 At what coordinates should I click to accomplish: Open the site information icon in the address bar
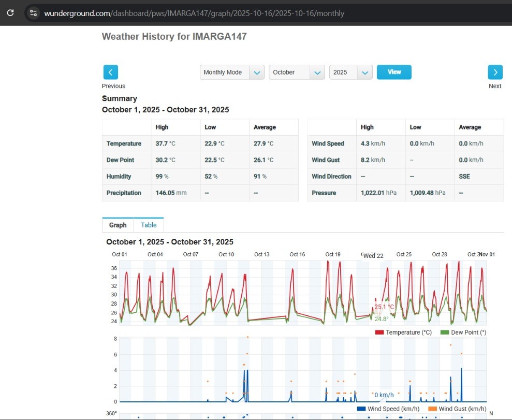click(33, 13)
